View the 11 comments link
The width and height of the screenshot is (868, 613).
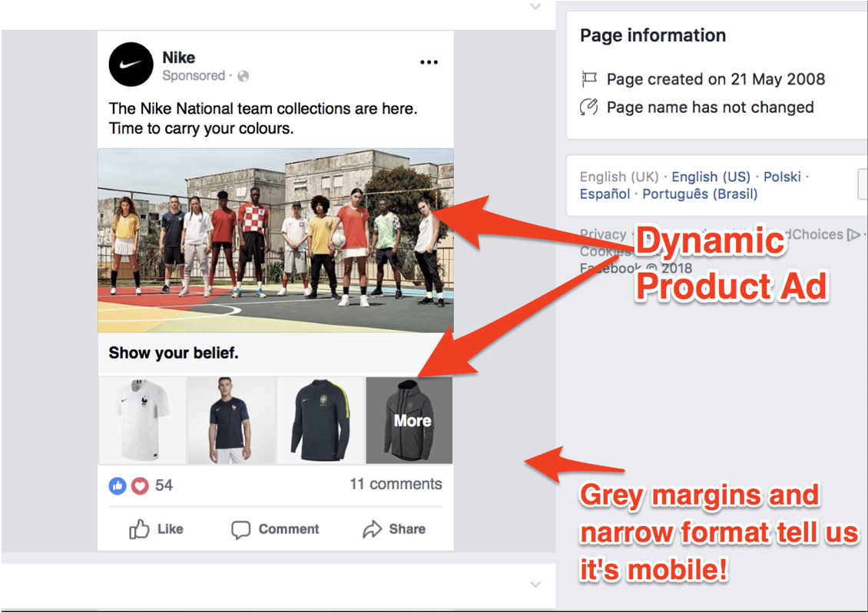(x=396, y=484)
